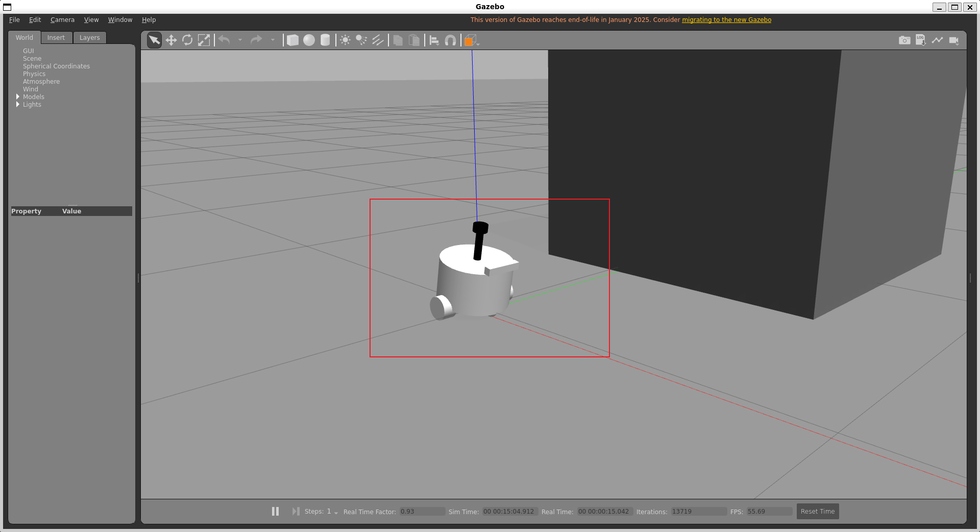
Task: Take a screenshot with camera icon
Action: [904, 40]
